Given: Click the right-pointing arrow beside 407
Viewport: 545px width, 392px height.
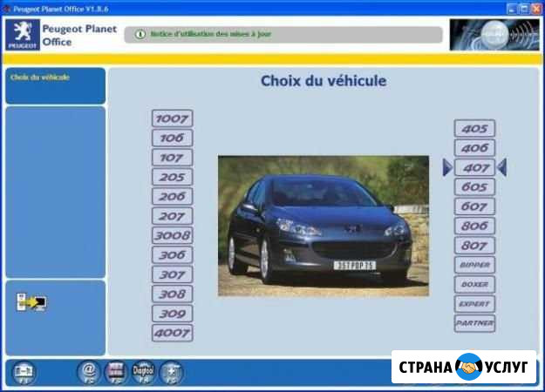Looking at the screenshot, I should (447, 167).
